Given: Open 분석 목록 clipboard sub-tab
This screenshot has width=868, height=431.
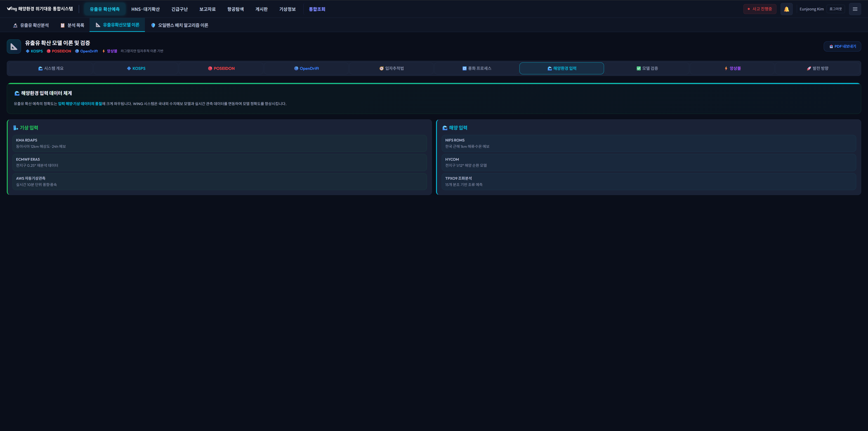Looking at the screenshot, I should tap(72, 25).
